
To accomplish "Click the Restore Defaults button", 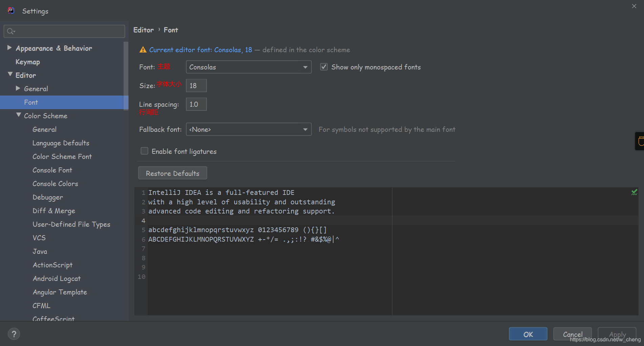I will 173,173.
